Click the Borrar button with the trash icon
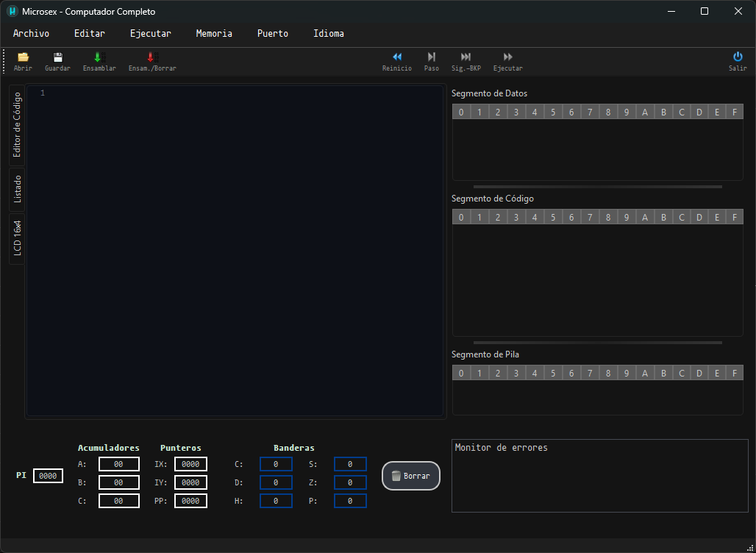Screen dimensions: 756x553 [x=411, y=476]
